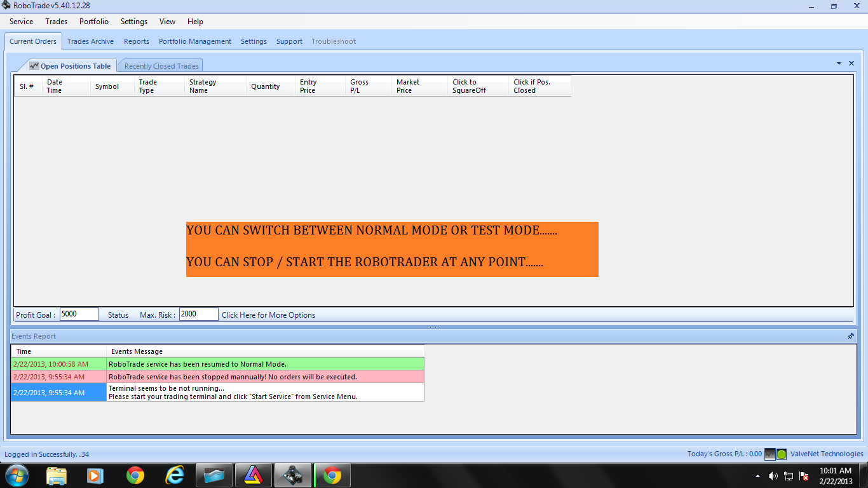The width and height of the screenshot is (868, 488).
Task: Expand hidden icons in the system tray
Action: click(757, 475)
